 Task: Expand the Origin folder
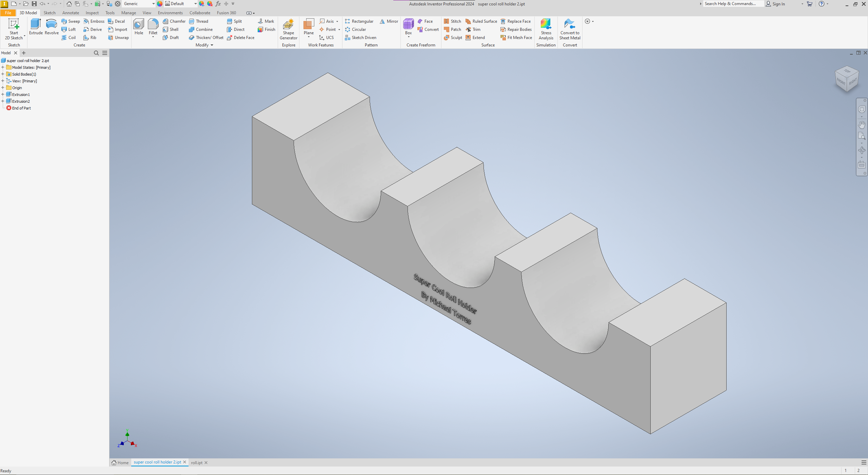coord(3,88)
